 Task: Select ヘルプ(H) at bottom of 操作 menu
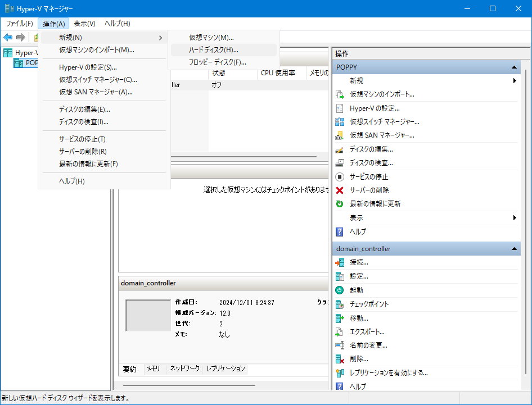click(x=104, y=181)
